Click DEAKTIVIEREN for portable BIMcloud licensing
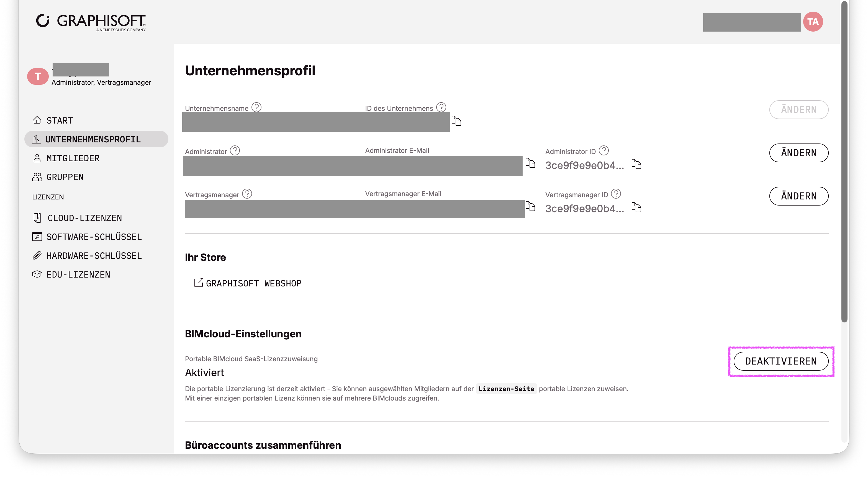The image size is (868, 477). click(x=781, y=361)
